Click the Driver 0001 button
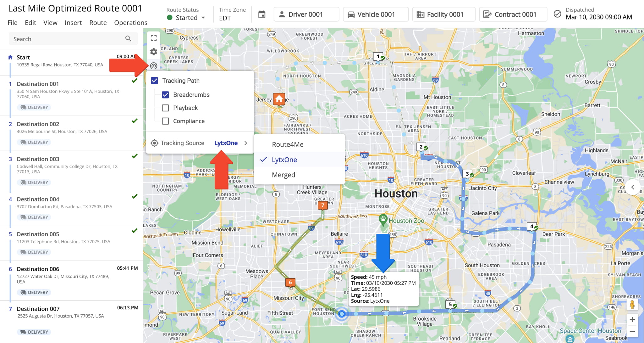The height and width of the screenshot is (343, 644). pos(306,14)
